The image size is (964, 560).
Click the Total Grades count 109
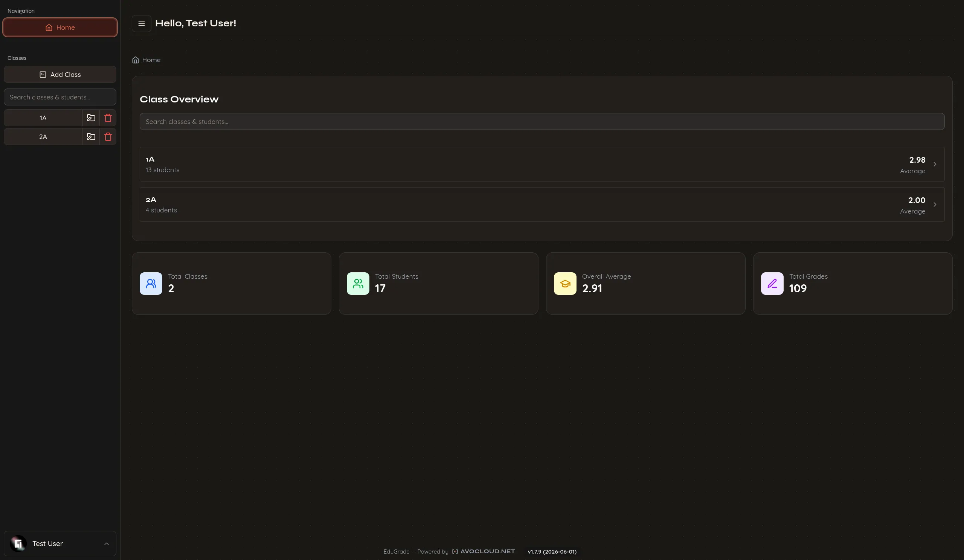[x=798, y=288]
